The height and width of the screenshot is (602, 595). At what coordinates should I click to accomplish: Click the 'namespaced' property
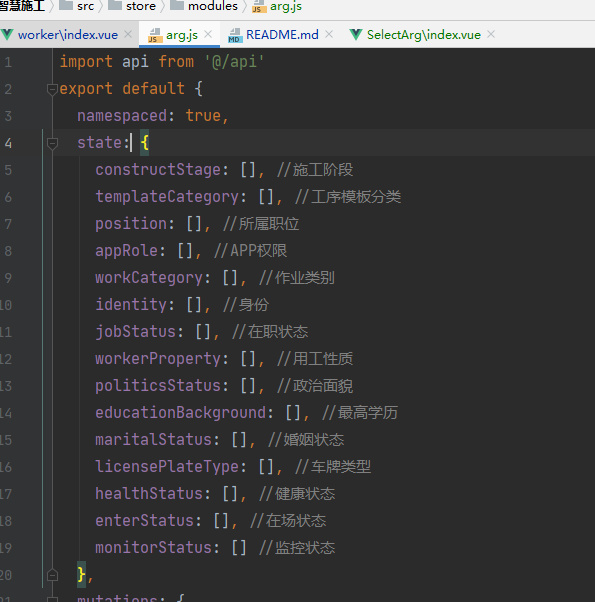[x=122, y=116]
